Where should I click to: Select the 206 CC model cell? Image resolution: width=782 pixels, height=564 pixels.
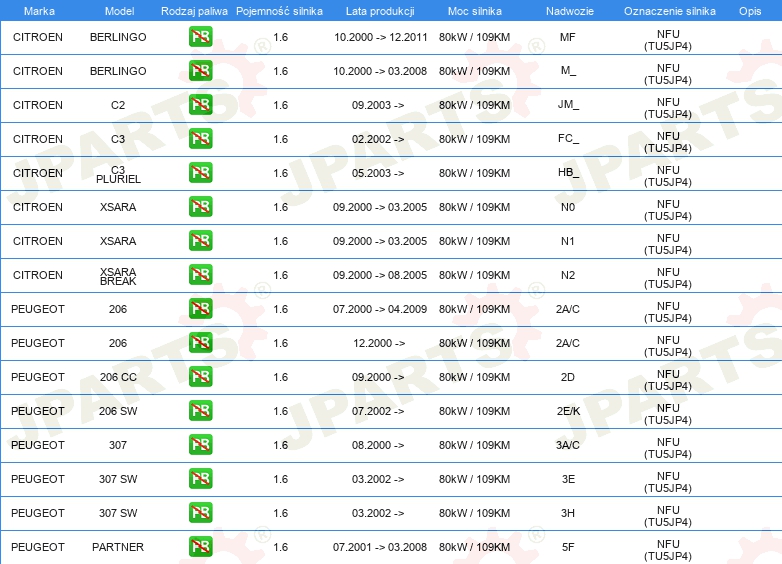click(x=118, y=377)
